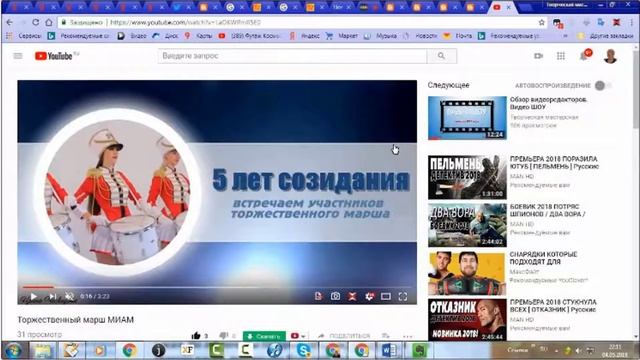Open the Яндекс bookmark

(x=304, y=36)
